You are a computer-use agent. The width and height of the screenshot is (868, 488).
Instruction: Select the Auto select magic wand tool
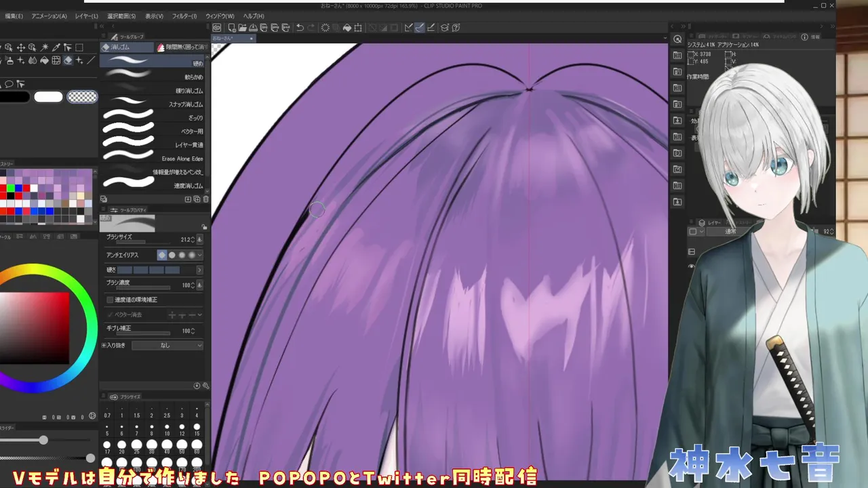(45, 47)
